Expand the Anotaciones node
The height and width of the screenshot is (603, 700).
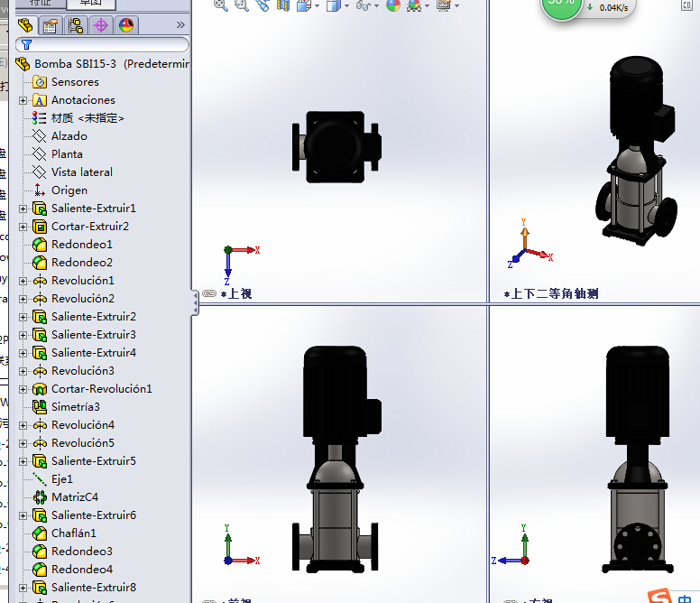click(23, 100)
